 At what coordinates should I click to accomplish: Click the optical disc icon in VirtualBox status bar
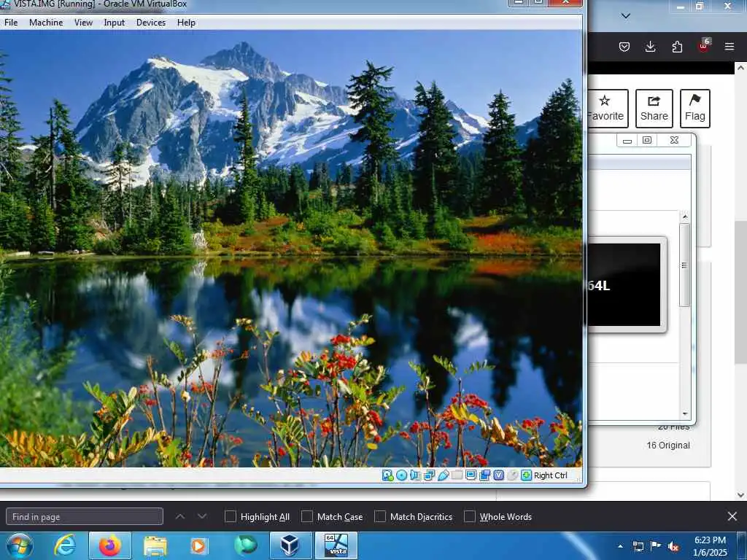(402, 475)
